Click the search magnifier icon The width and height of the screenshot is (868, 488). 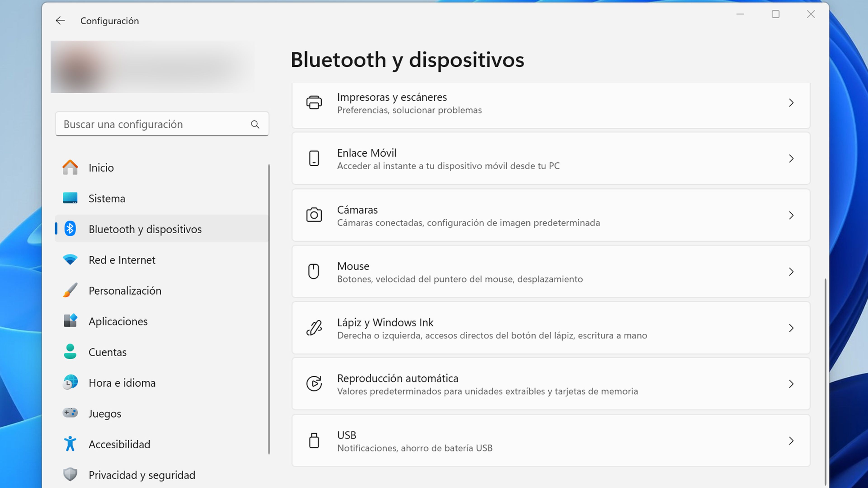[255, 124]
